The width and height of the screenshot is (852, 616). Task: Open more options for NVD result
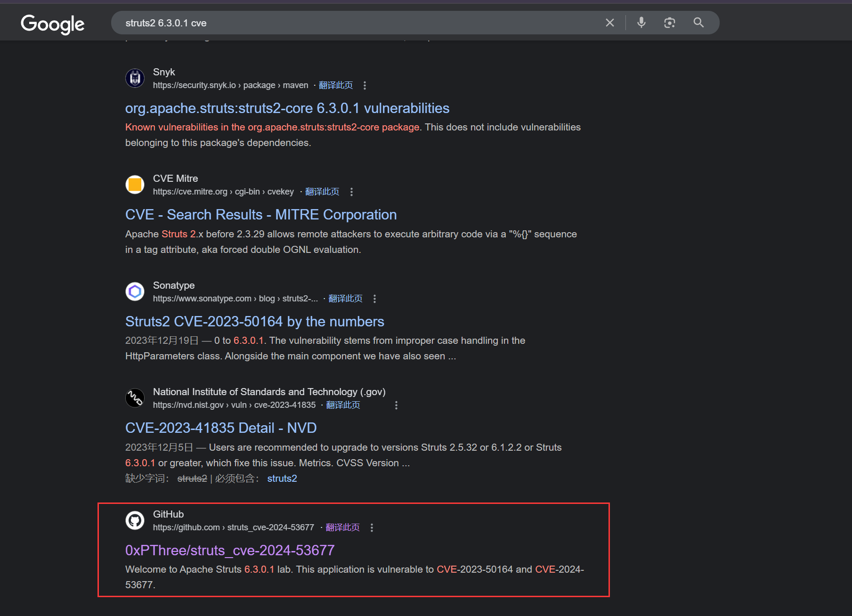[x=396, y=405]
